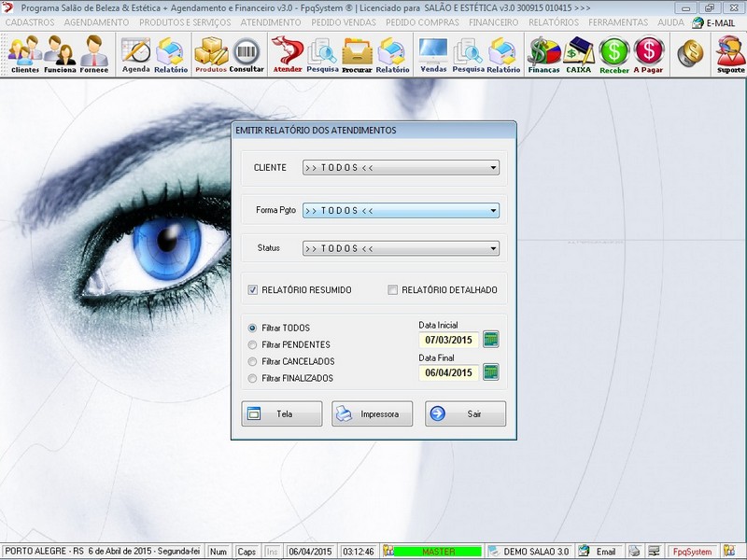747x560 pixels.
Task: Click the Impressora button
Action: coord(372,414)
